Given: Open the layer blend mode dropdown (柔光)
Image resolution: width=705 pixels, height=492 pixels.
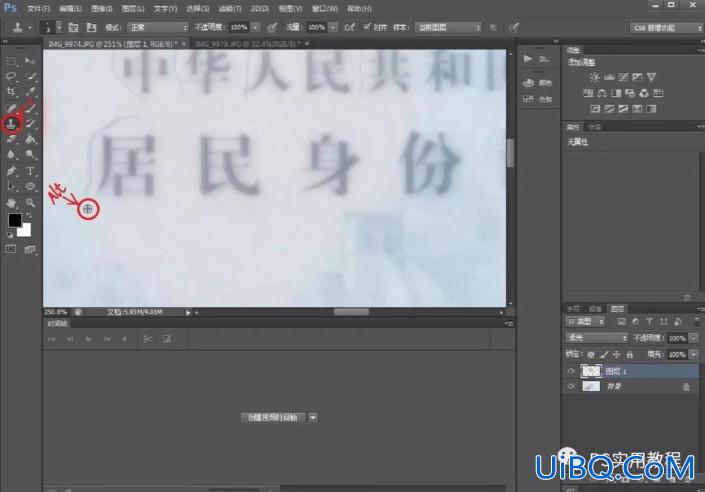Looking at the screenshot, I should 596,338.
